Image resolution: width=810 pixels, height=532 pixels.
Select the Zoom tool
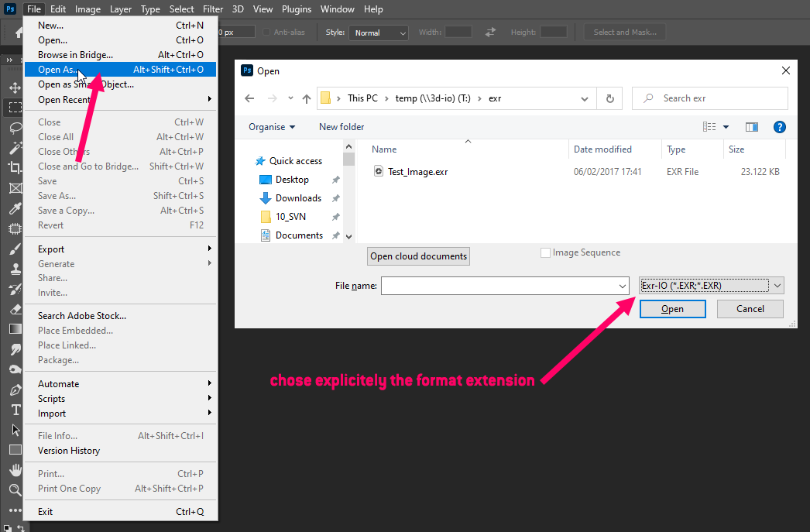15,490
